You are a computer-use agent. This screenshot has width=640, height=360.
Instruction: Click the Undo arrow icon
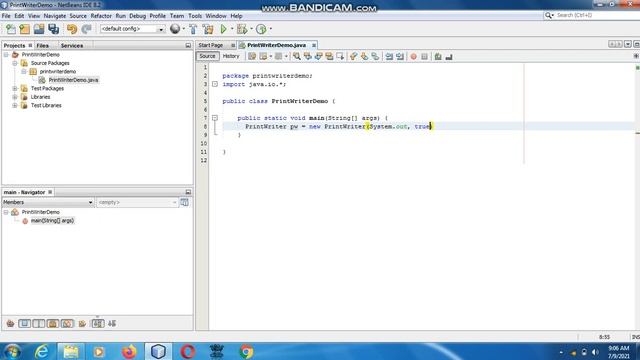[72, 29]
